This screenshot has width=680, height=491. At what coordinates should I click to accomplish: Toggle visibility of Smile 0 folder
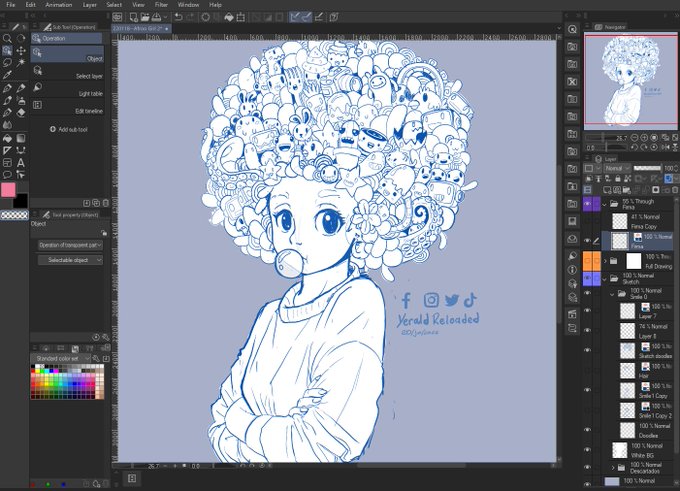point(587,294)
